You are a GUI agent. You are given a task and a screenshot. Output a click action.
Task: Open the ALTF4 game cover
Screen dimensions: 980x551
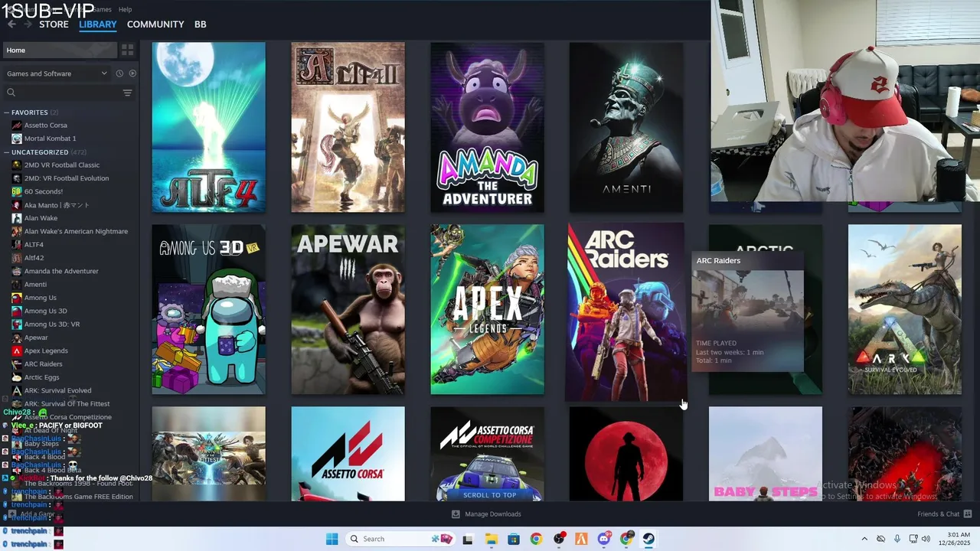point(208,127)
